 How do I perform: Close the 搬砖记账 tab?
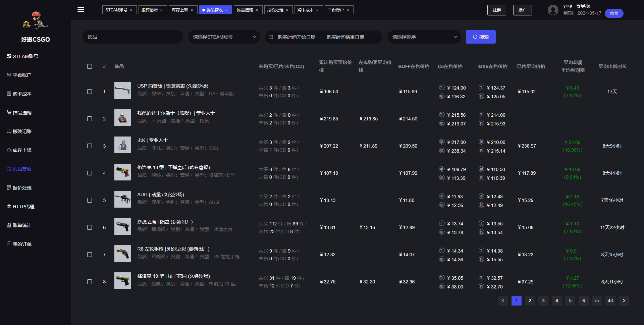tap(161, 10)
